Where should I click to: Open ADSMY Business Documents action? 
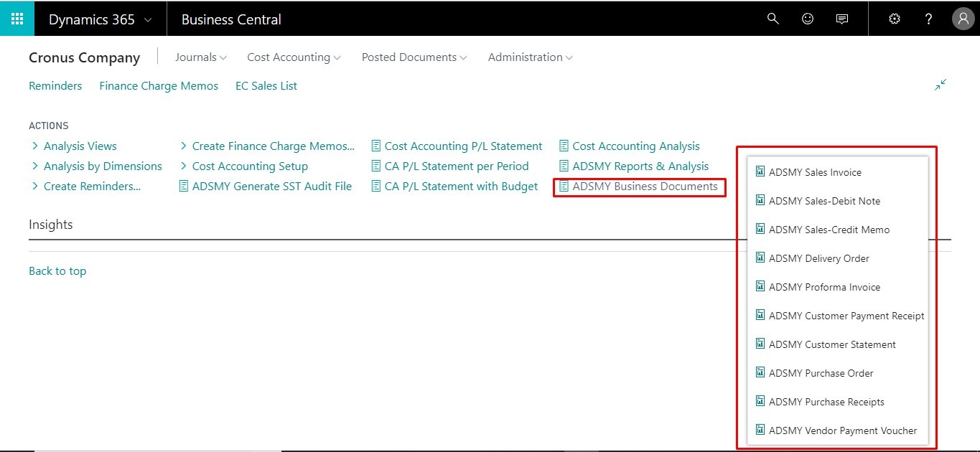coord(645,187)
